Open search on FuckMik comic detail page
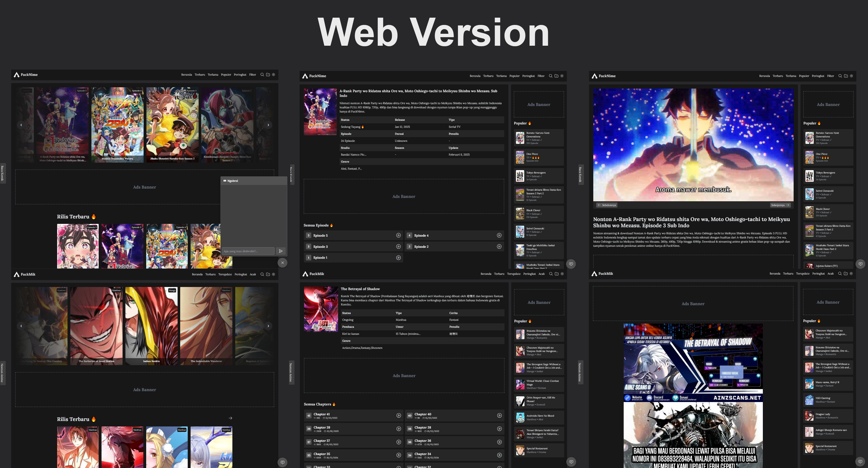Screen dimensions: 868x468 [551, 274]
